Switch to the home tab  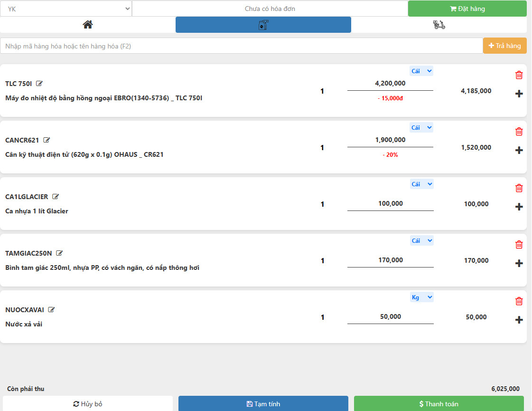coord(88,25)
